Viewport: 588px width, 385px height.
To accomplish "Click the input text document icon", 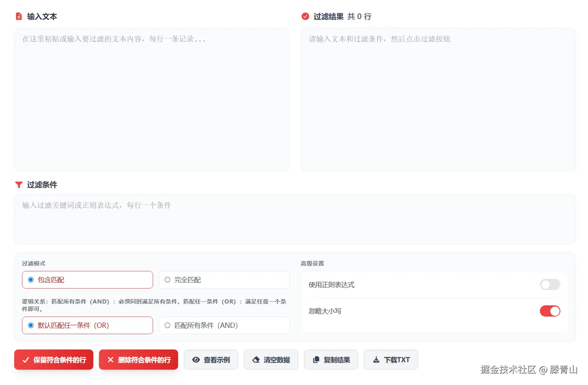I will [19, 16].
